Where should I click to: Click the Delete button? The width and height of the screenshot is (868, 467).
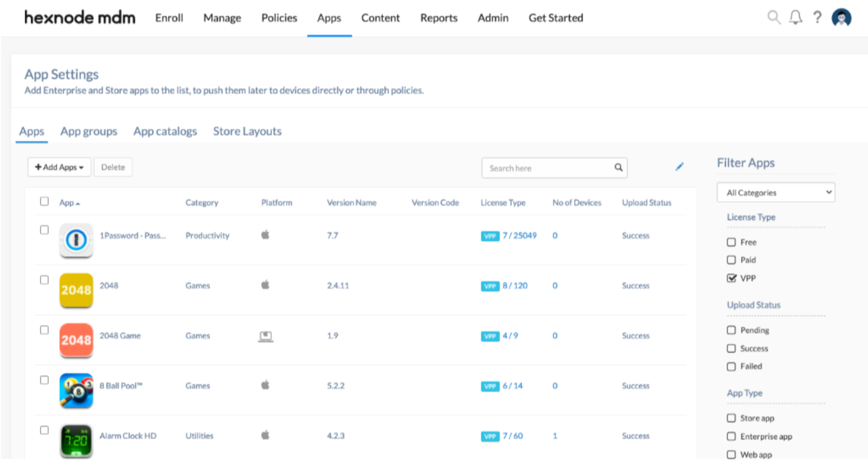113,167
